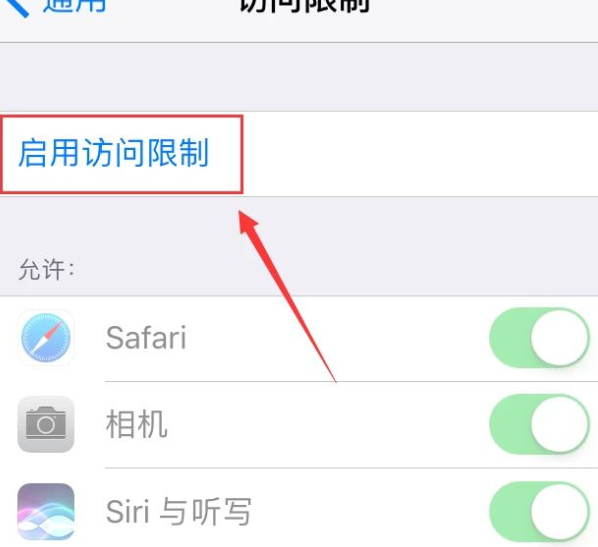Tap the Safari compass app icon
The image size is (598, 547).
click(46, 338)
